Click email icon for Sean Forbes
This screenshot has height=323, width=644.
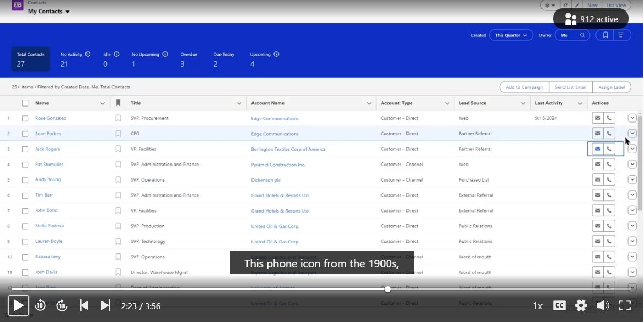pyautogui.click(x=598, y=133)
